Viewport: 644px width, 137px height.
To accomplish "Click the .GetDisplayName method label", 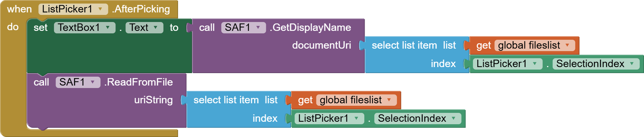I will [310, 28].
